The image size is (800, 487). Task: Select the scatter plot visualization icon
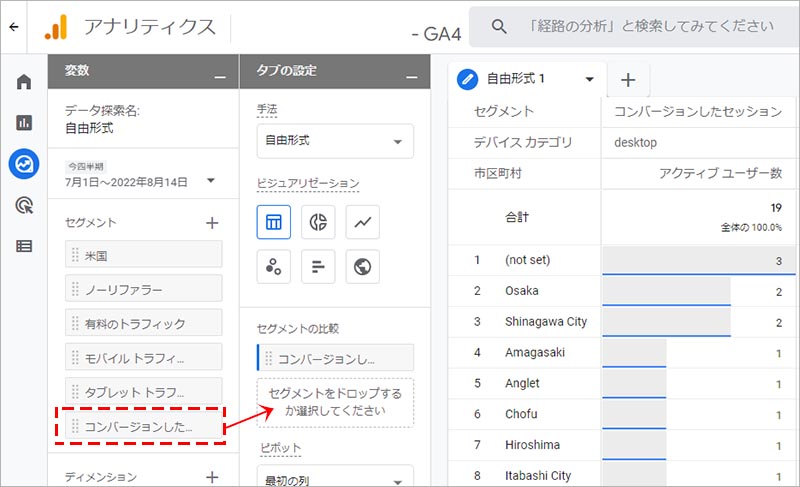click(x=274, y=266)
